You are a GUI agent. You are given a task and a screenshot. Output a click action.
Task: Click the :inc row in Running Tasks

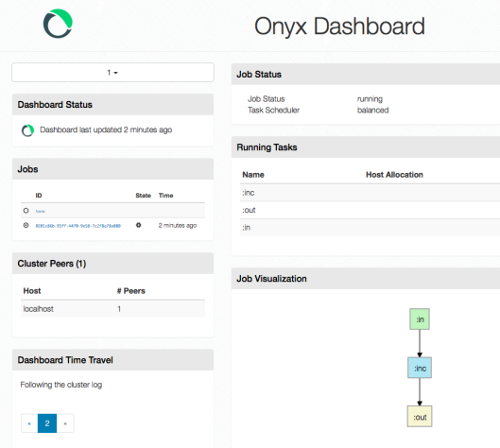[x=370, y=193]
